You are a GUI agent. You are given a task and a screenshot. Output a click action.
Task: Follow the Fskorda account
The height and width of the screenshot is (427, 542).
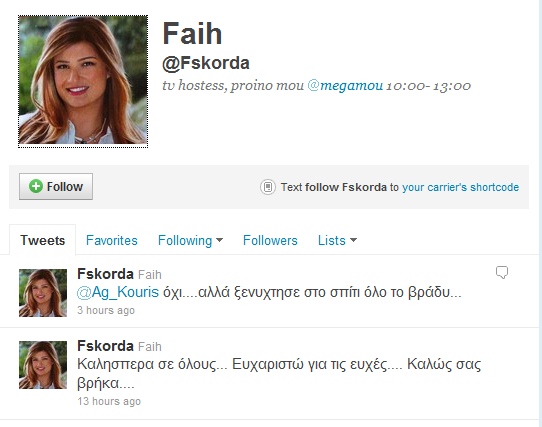coord(56,186)
